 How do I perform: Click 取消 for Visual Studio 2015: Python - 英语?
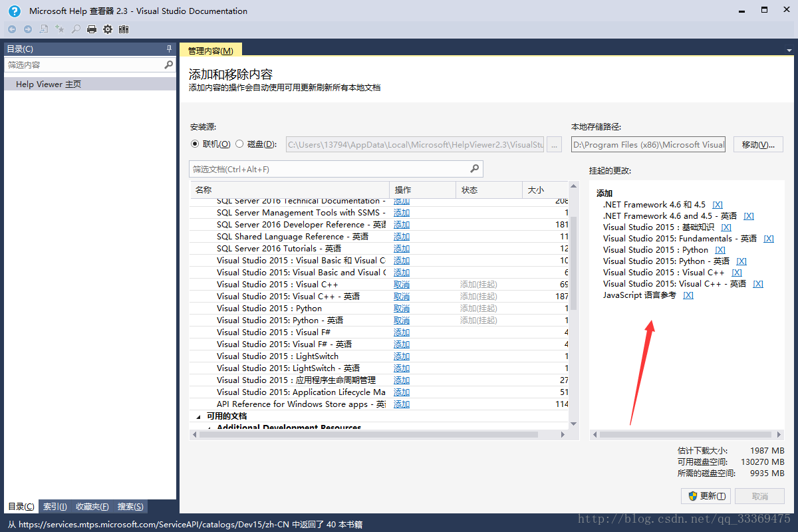pyautogui.click(x=402, y=321)
